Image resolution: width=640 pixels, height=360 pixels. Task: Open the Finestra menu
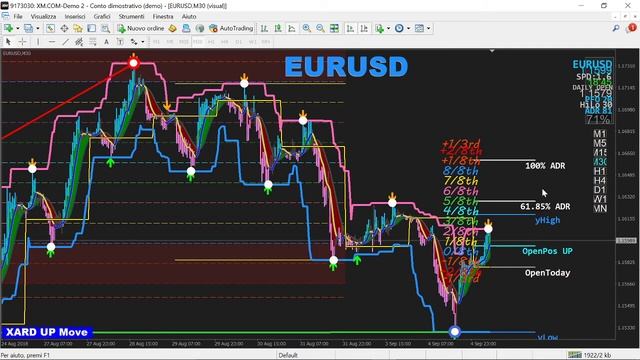pyautogui.click(x=163, y=16)
